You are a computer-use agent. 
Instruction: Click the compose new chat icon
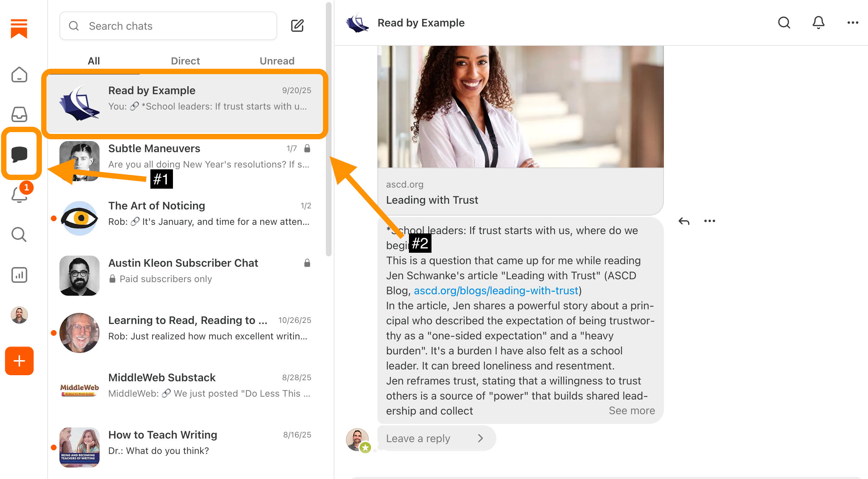[x=297, y=26]
